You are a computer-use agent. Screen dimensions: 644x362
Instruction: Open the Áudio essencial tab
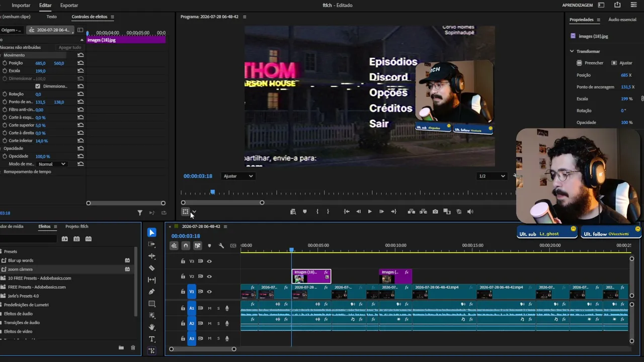(x=622, y=20)
